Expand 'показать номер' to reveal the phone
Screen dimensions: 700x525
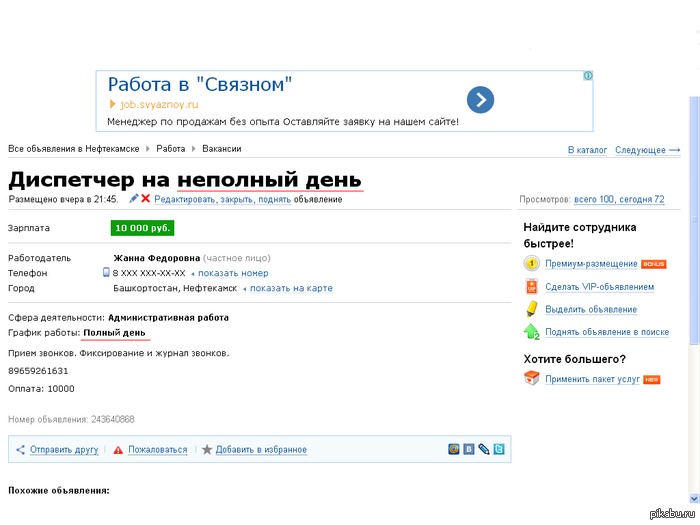coord(233,273)
